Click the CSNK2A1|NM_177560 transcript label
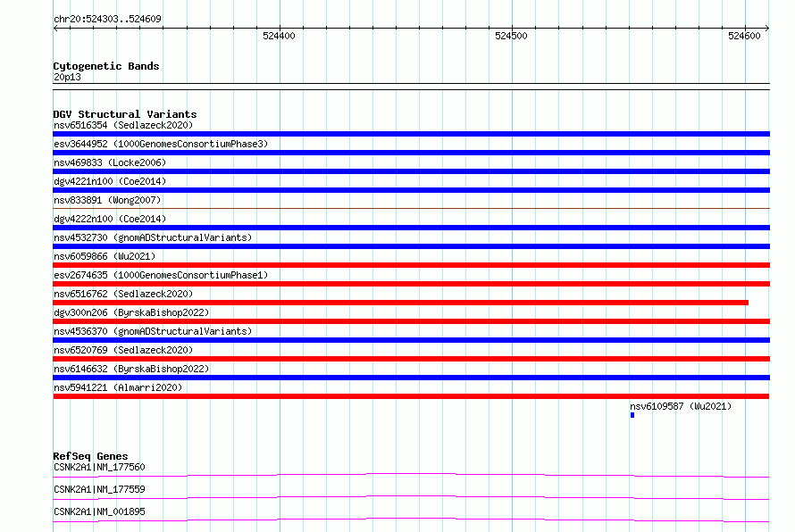The height and width of the screenshot is (532, 795). click(99, 467)
